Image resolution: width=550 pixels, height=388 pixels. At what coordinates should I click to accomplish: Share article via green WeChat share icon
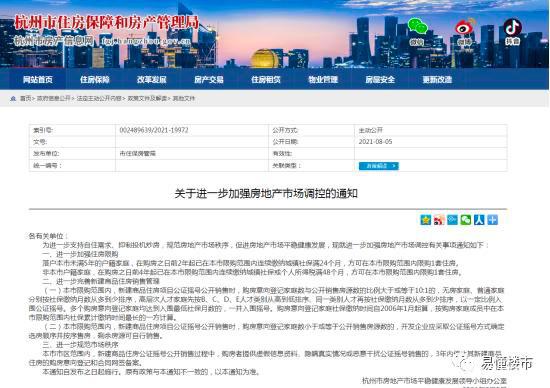point(465,220)
